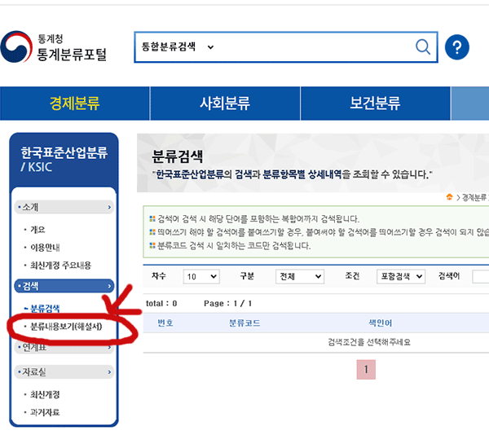Click the 분류코드 column header
The height and width of the screenshot is (448, 489).
[x=244, y=323]
